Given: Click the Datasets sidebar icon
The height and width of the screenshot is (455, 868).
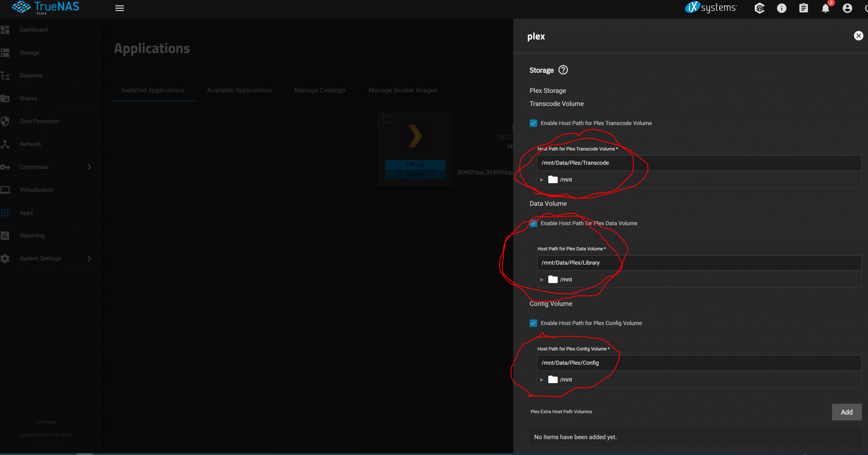Looking at the screenshot, I should tap(5, 76).
